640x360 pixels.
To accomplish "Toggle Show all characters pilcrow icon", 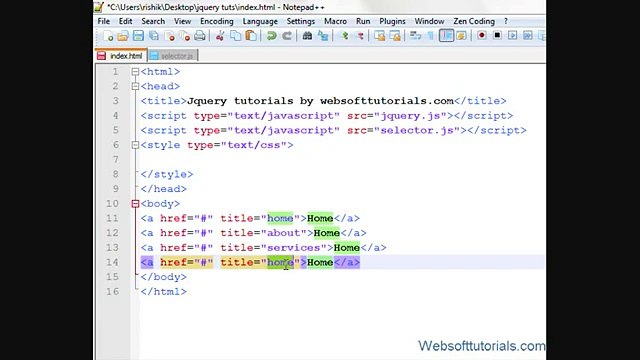I will click(x=431, y=36).
